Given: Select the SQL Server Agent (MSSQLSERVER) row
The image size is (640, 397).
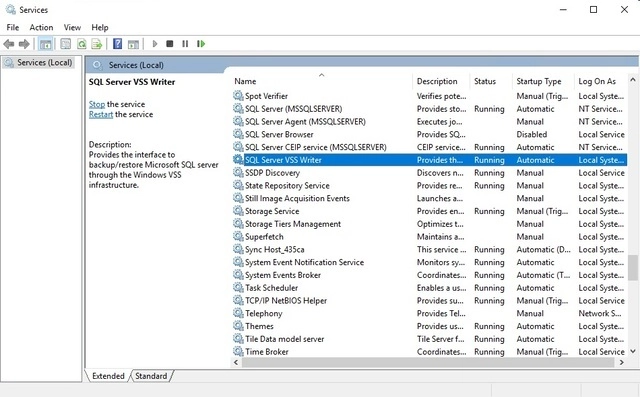Looking at the screenshot, I should pyautogui.click(x=429, y=122).
